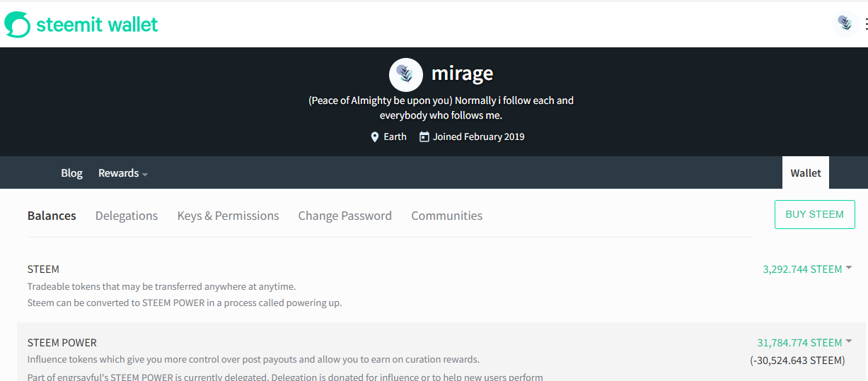Viewport: 868px width, 381px height.
Task: Click the Influence tokens description line
Action: (253, 360)
